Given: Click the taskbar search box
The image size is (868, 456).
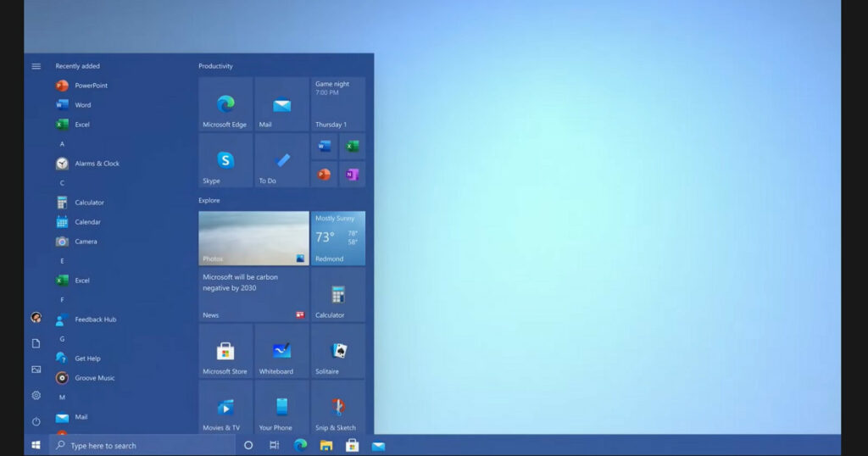Looking at the screenshot, I should (142, 445).
